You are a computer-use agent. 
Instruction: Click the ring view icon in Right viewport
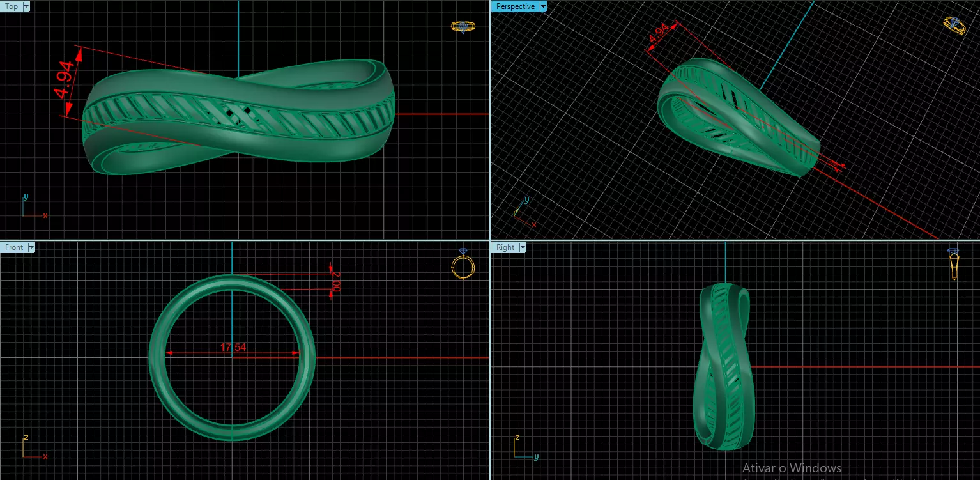(954, 264)
